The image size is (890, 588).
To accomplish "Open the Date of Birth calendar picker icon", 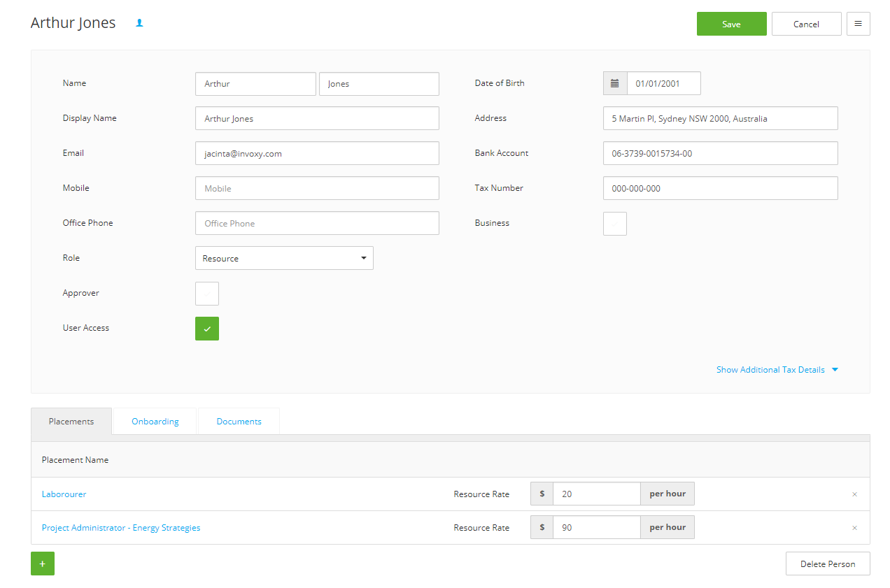I will click(x=615, y=83).
